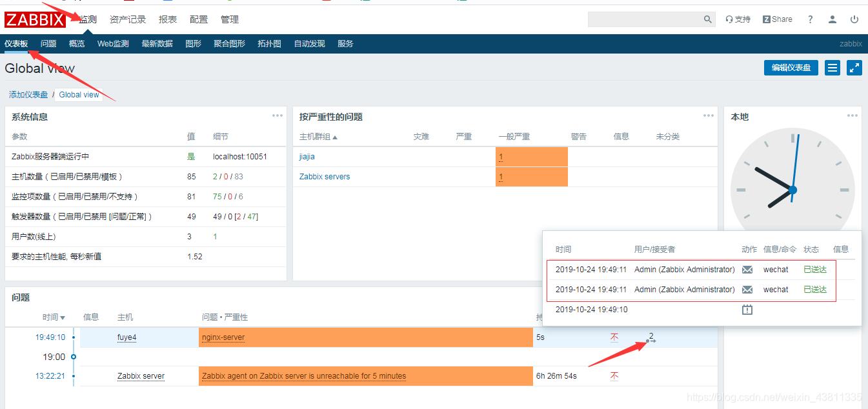Open the online users count 1 link
The height and width of the screenshot is (409, 868).
pos(215,237)
